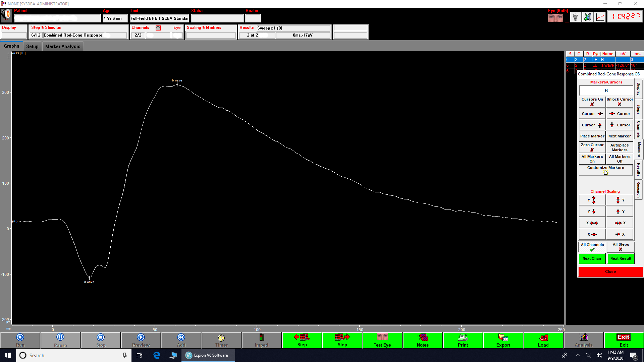Toggle the Unlock Cursor option
The height and width of the screenshot is (362, 644).
620,102
